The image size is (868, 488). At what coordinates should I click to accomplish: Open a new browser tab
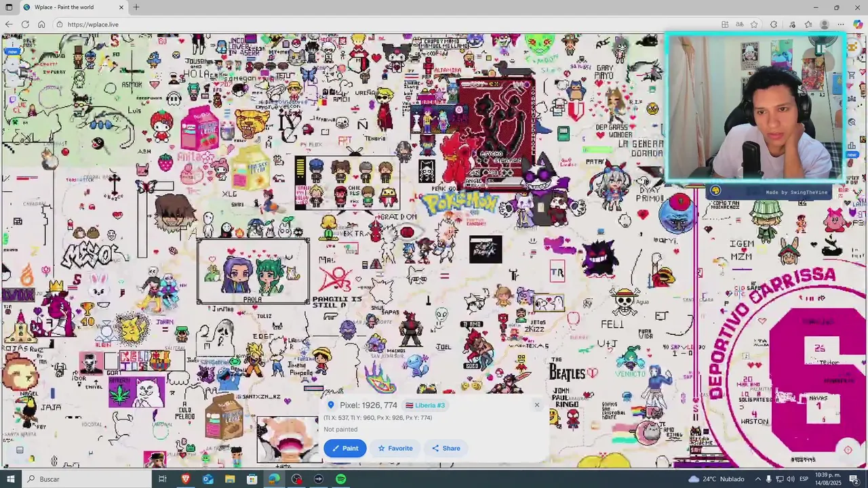click(136, 7)
